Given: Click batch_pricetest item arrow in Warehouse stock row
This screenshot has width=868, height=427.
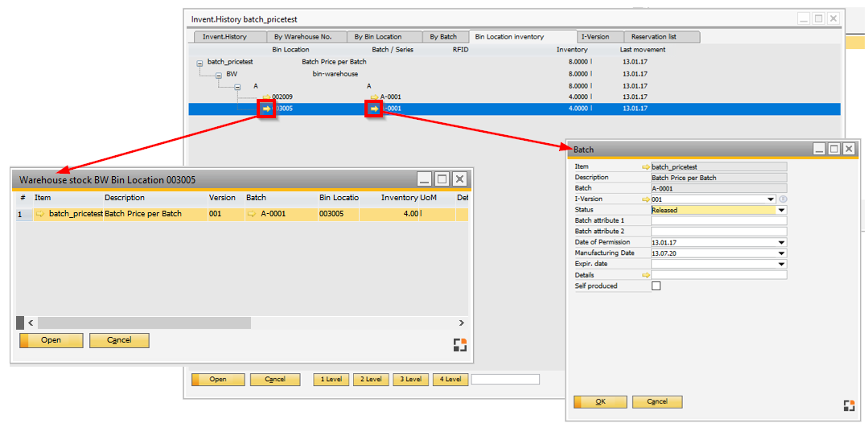Looking at the screenshot, I should 40,215.
